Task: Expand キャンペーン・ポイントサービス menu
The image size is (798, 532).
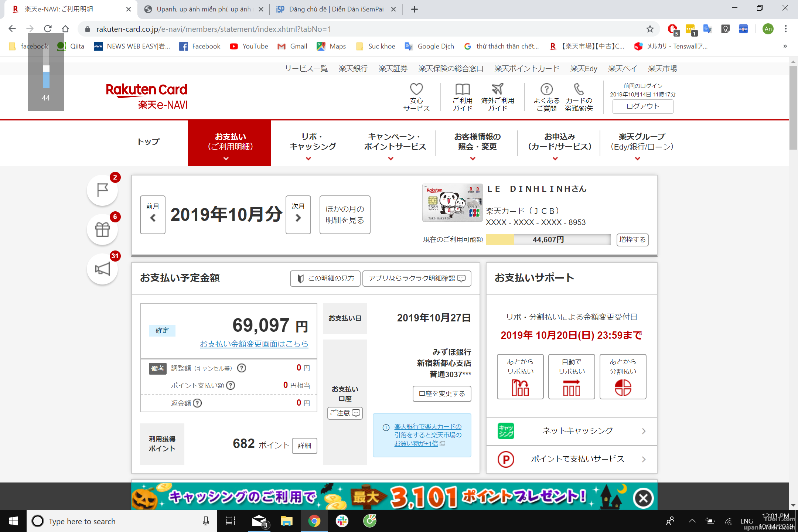Action: click(x=395, y=143)
